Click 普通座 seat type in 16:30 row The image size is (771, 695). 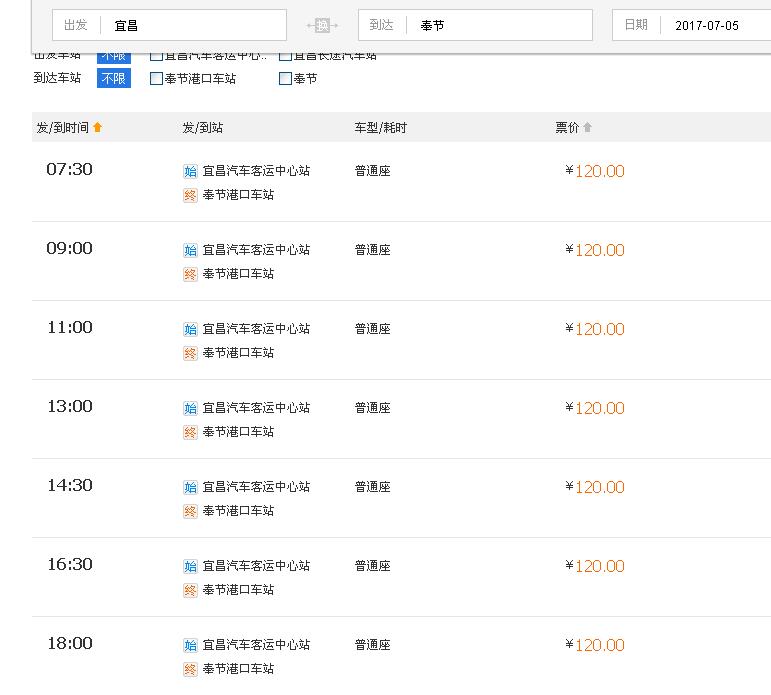(373, 566)
